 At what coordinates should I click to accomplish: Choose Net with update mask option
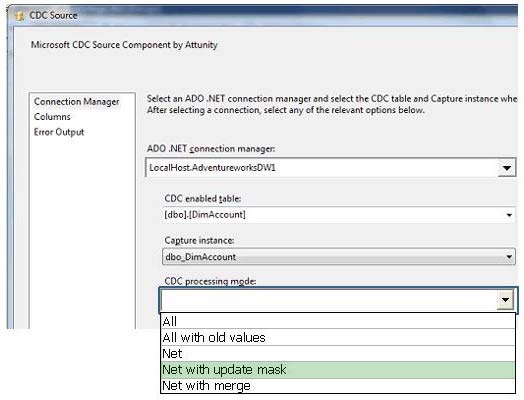[338, 370]
